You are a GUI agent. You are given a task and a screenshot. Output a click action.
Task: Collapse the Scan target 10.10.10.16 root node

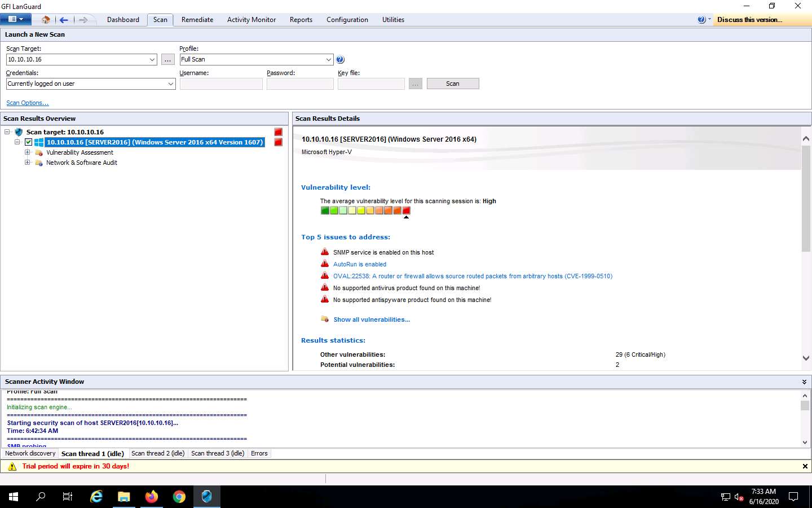[7, 132]
